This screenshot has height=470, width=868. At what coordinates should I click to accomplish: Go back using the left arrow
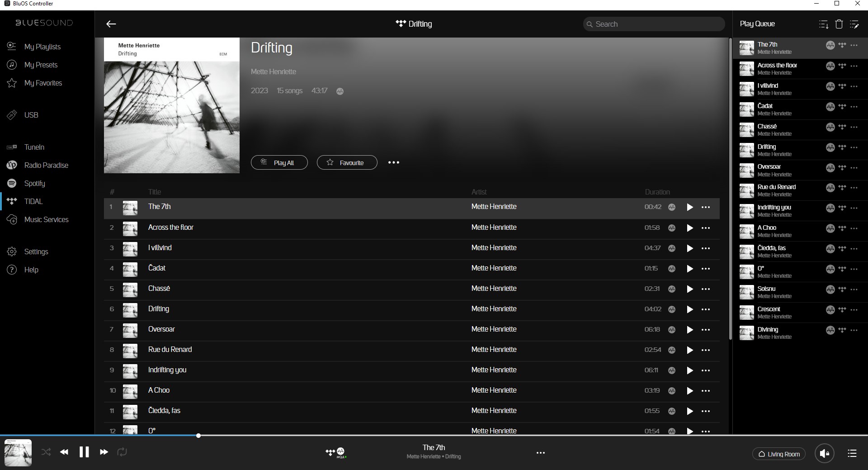click(111, 24)
